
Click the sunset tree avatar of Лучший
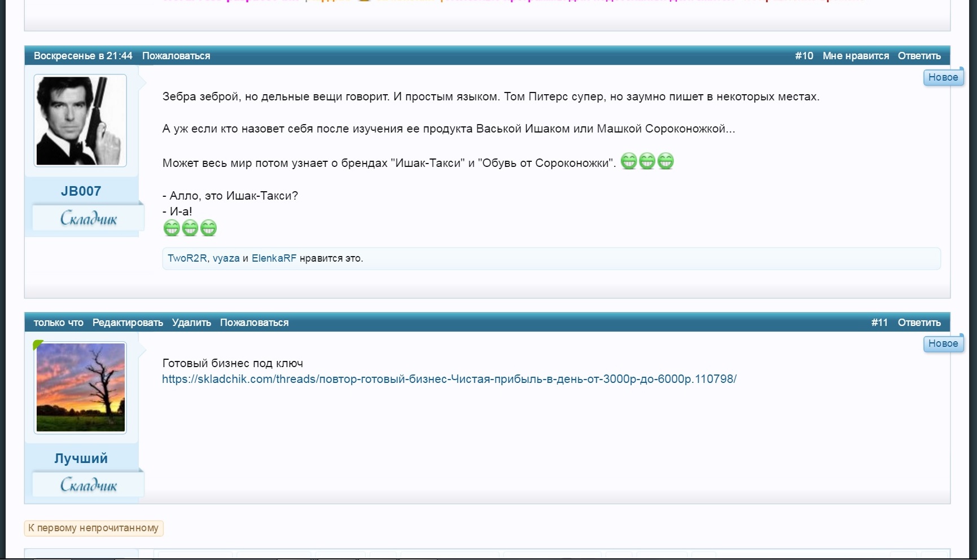(x=80, y=387)
